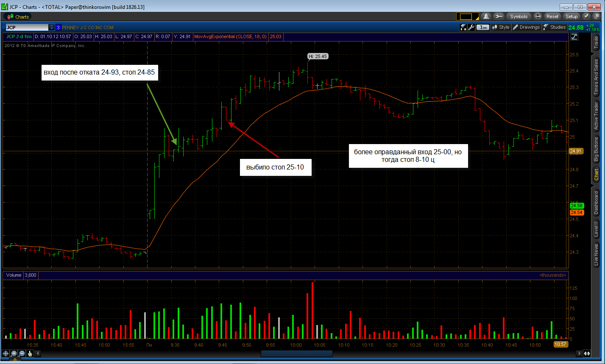
Task: Open the Drawings menu
Action: [526, 27]
